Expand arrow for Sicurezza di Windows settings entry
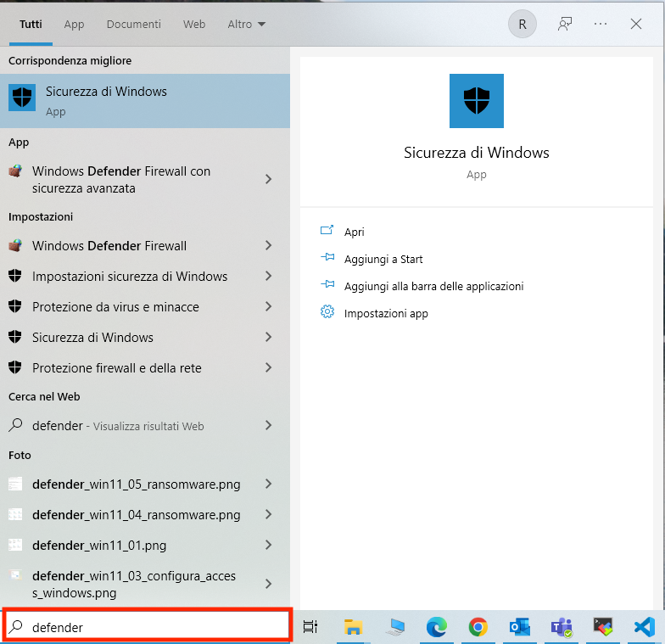Screen dimensions: 665x644 pos(268,338)
